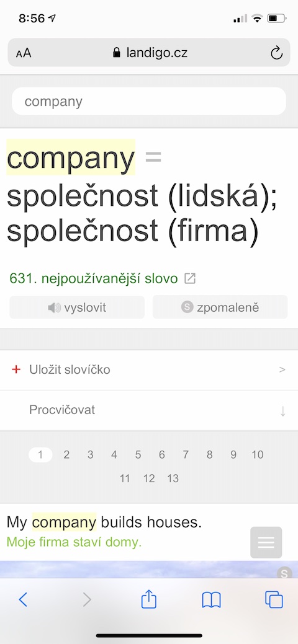The image size is (298, 644).
Task: Play slow pronunciation with zpomaleně
Action: (220, 307)
